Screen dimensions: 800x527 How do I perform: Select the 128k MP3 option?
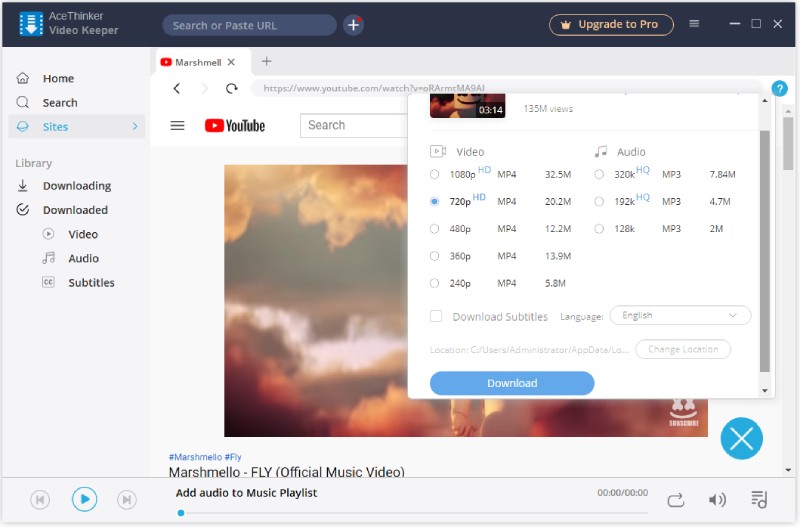coord(599,229)
